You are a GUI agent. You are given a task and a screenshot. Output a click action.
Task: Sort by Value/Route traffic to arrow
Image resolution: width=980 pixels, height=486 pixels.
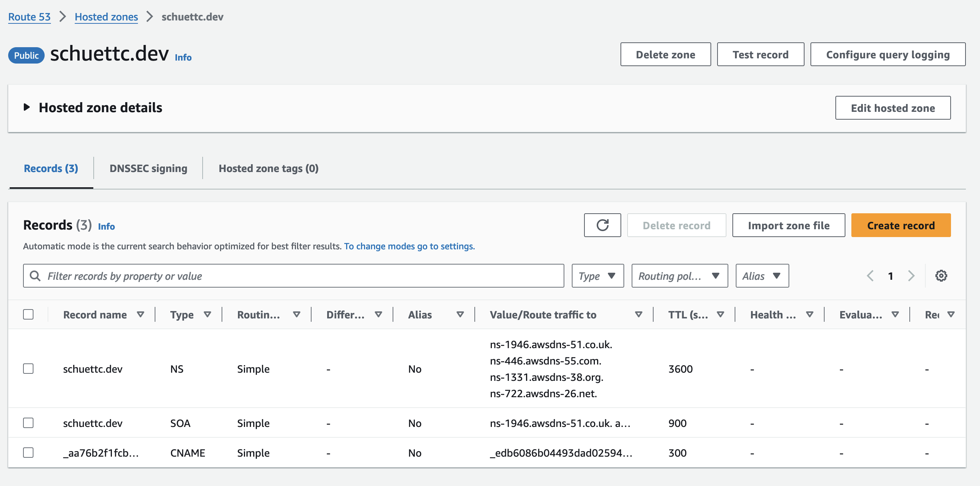(x=638, y=314)
